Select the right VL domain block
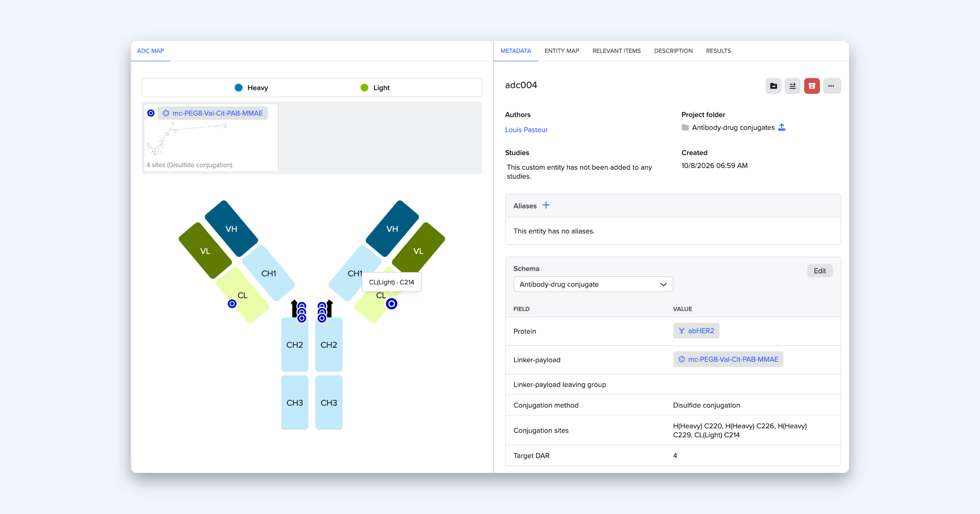This screenshot has height=514, width=980. (x=419, y=251)
